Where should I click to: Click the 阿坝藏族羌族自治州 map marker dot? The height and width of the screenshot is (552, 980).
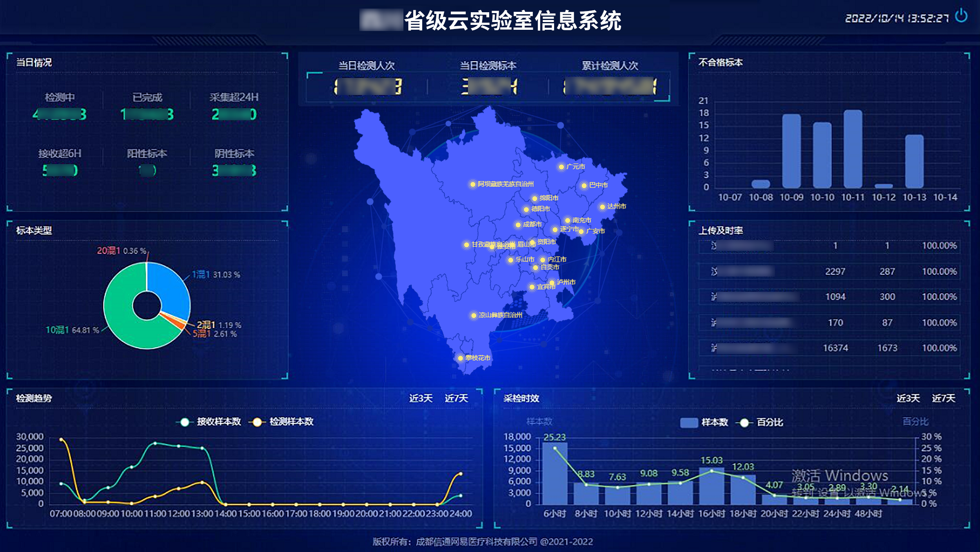(472, 184)
